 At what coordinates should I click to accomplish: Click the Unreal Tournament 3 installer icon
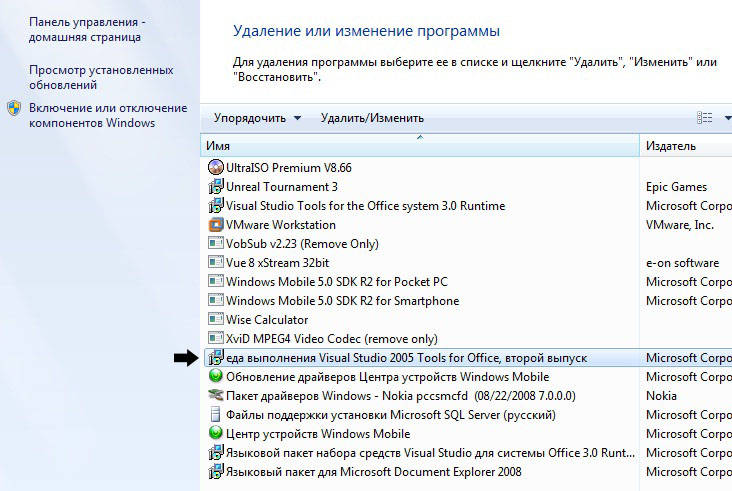pos(216,186)
